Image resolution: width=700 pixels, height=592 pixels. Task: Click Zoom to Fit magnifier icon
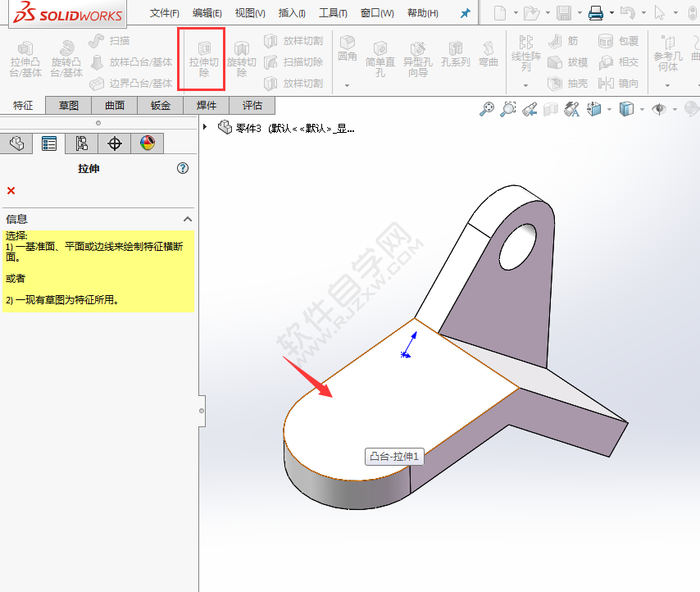[x=487, y=109]
